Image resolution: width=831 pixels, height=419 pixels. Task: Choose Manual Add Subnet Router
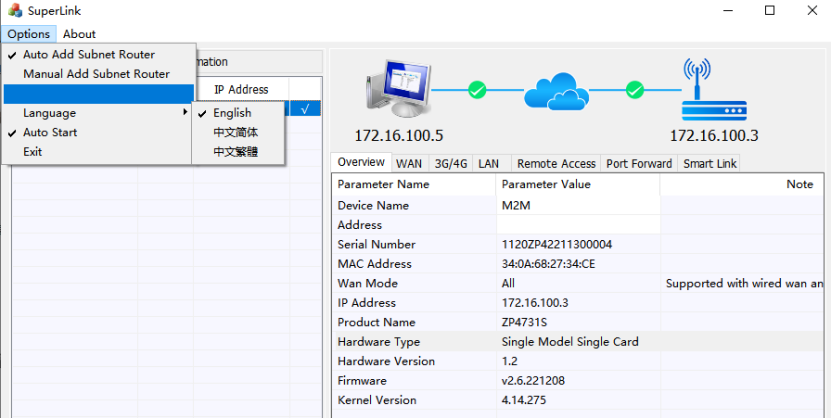(x=96, y=74)
